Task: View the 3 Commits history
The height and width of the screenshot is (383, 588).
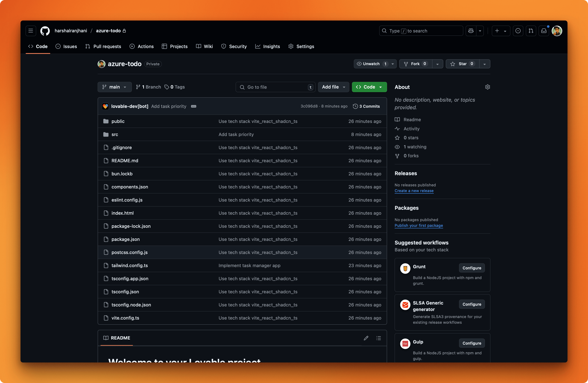Action: point(366,106)
